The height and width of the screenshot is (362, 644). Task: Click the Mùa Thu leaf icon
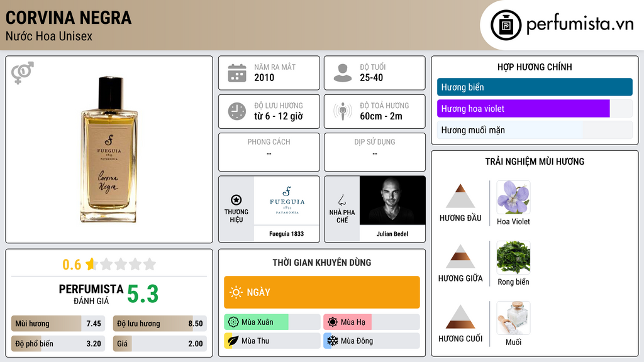(233, 341)
